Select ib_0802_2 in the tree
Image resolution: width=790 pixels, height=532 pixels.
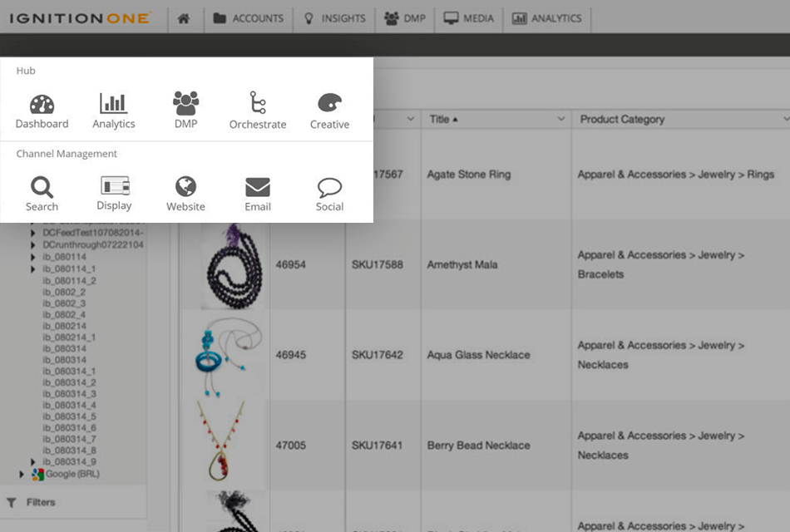64,293
